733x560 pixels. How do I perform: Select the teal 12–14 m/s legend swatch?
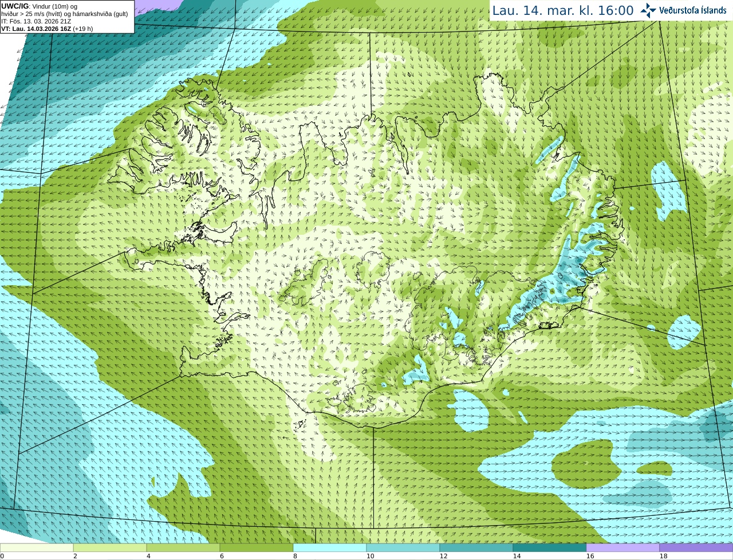476,547
